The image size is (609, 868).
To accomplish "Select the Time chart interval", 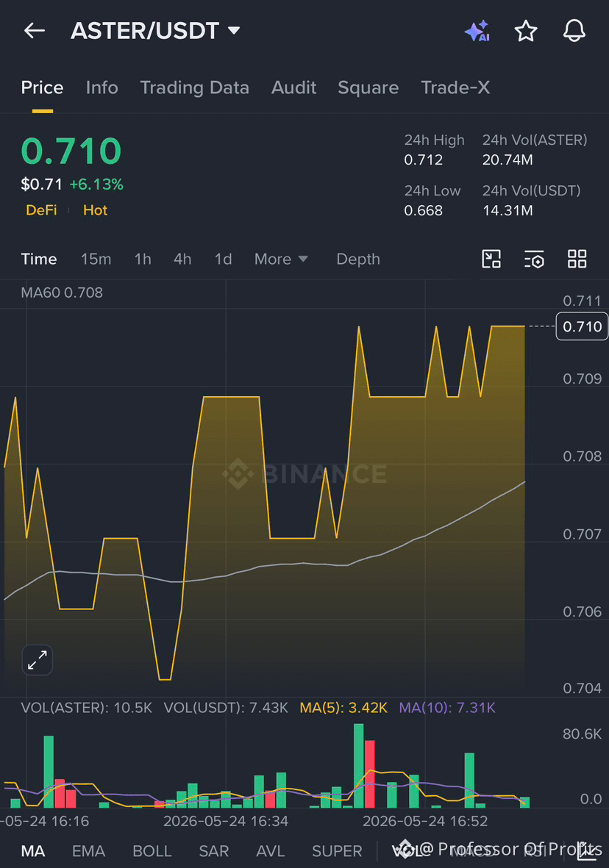I will pyautogui.click(x=39, y=259).
